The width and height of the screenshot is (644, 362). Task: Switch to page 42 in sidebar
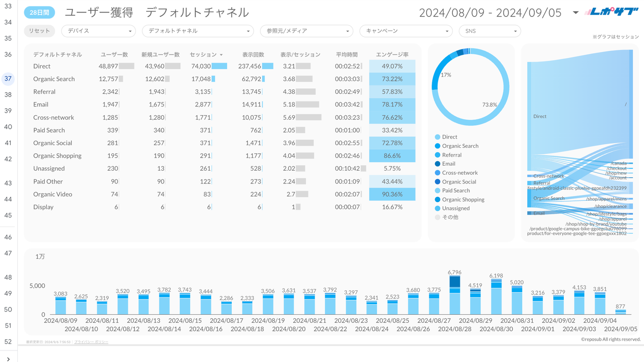coord(8,159)
